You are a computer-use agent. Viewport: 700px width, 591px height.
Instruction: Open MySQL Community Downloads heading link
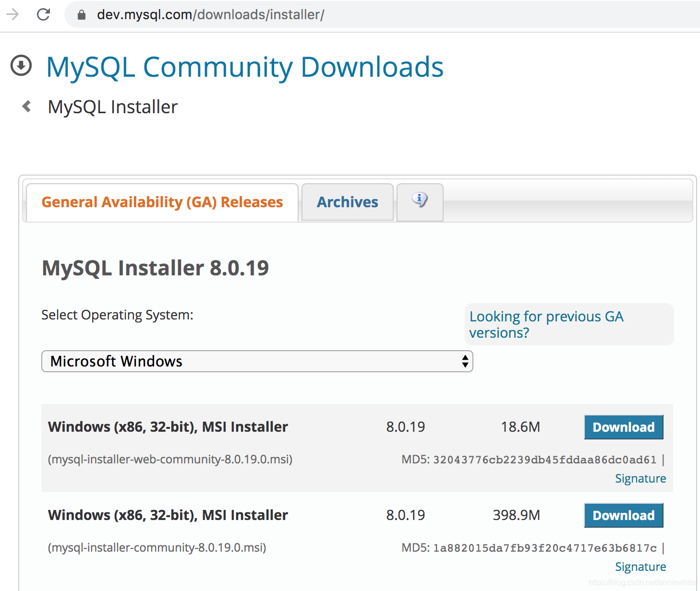coord(245,67)
